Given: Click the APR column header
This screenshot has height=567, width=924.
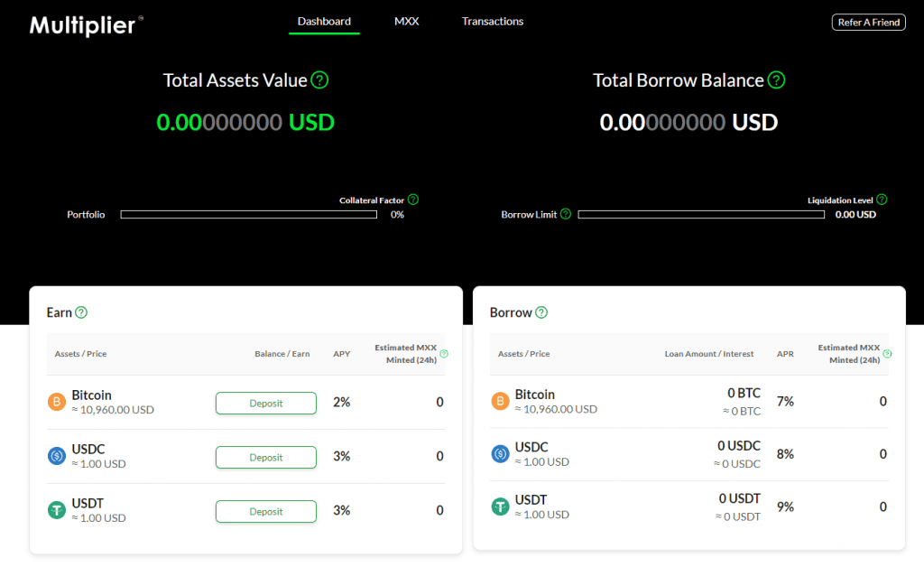Looking at the screenshot, I should pos(785,354).
